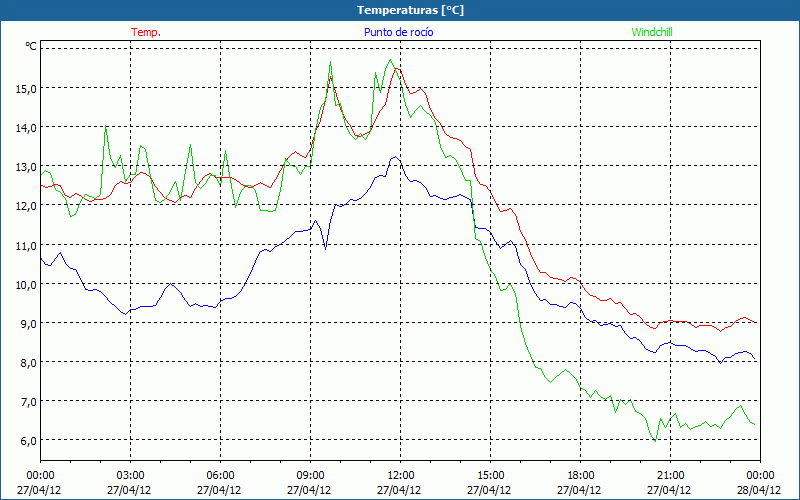Click the 13,0 y-axis value
This screenshot has height=500, width=800.
coord(26,167)
